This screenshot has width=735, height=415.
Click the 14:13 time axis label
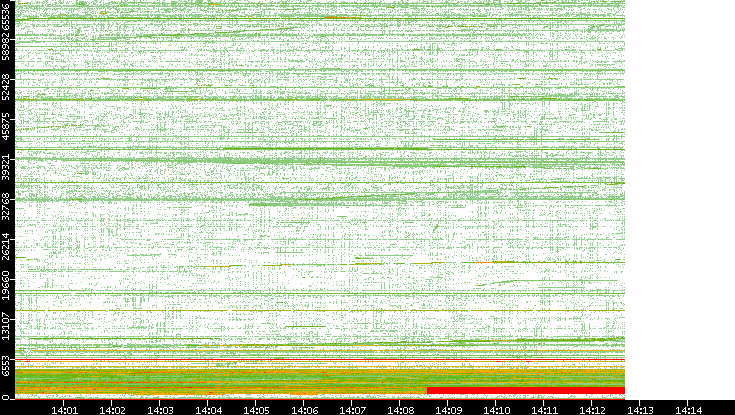click(640, 410)
